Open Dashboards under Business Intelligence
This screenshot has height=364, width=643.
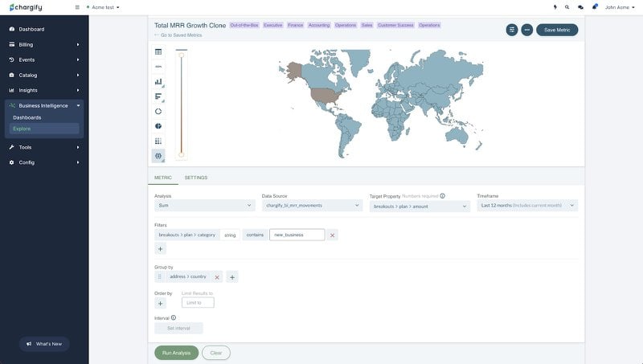pyautogui.click(x=27, y=117)
